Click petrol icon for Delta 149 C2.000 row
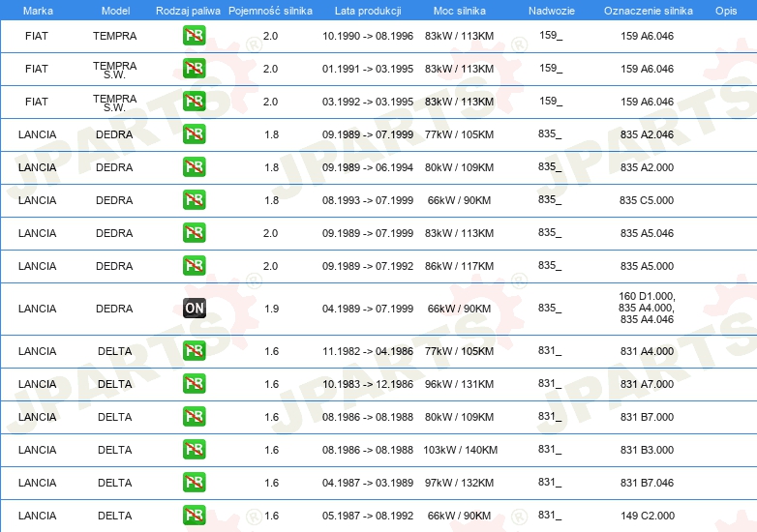Image resolution: width=757 pixels, height=532 pixels. (195, 516)
